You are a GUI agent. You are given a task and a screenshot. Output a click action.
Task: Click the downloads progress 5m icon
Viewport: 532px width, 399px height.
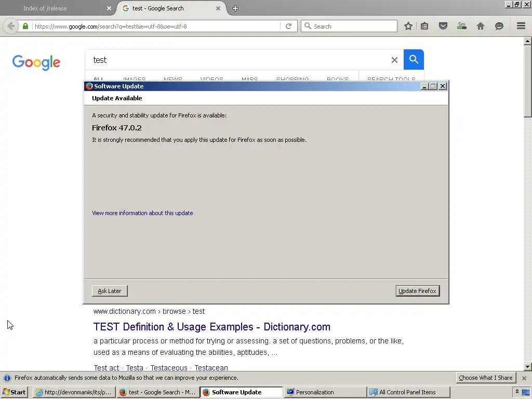[462, 26]
